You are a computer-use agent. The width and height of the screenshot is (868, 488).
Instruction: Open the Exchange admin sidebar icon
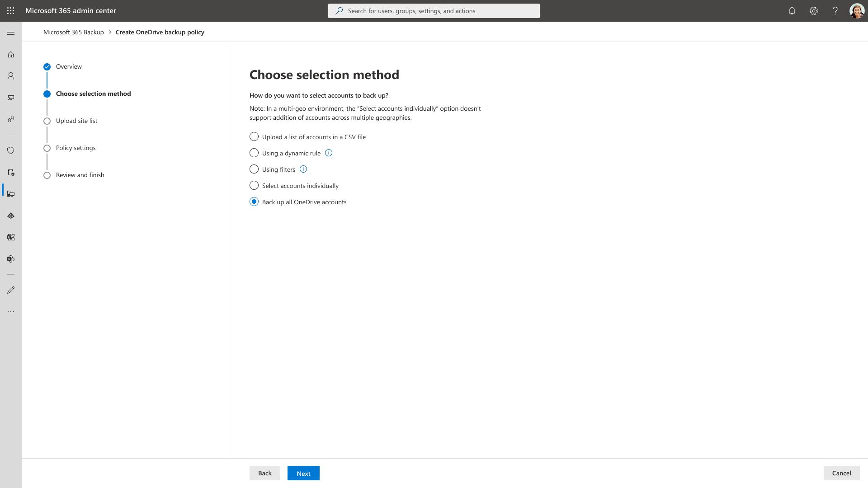coord(11,237)
